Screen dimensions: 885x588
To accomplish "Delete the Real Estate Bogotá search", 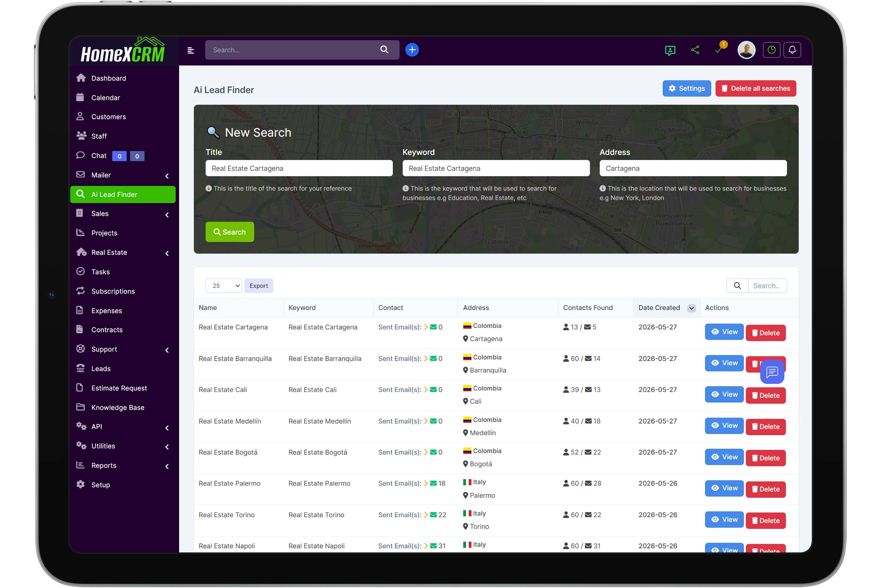I will (766, 458).
